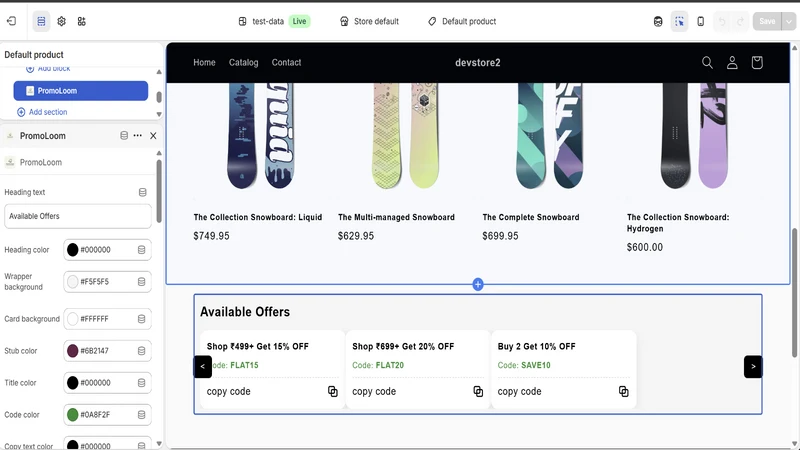Click the redo arrow icon
This screenshot has height=450, width=800.
click(x=740, y=21)
